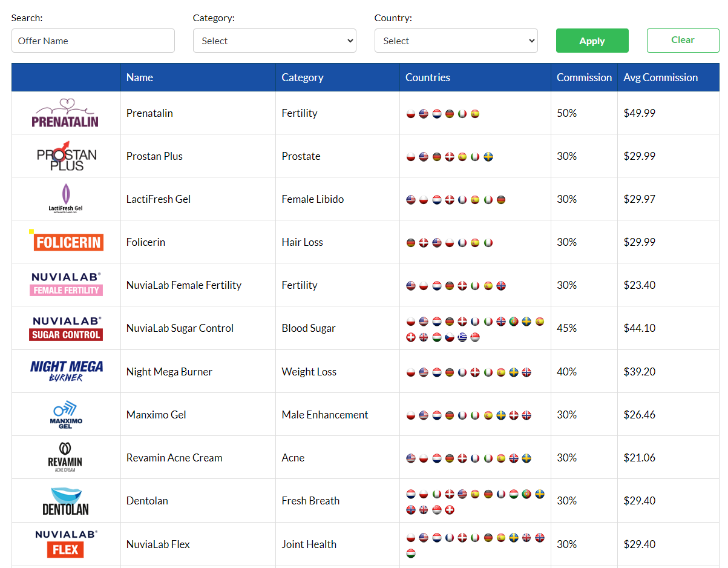Image resolution: width=728 pixels, height=568 pixels.
Task: Click the yellow marker beside Folicerin logo
Action: pos(31,231)
